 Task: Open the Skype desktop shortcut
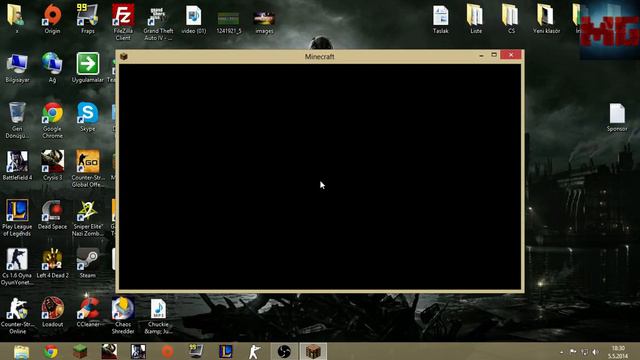click(x=87, y=117)
